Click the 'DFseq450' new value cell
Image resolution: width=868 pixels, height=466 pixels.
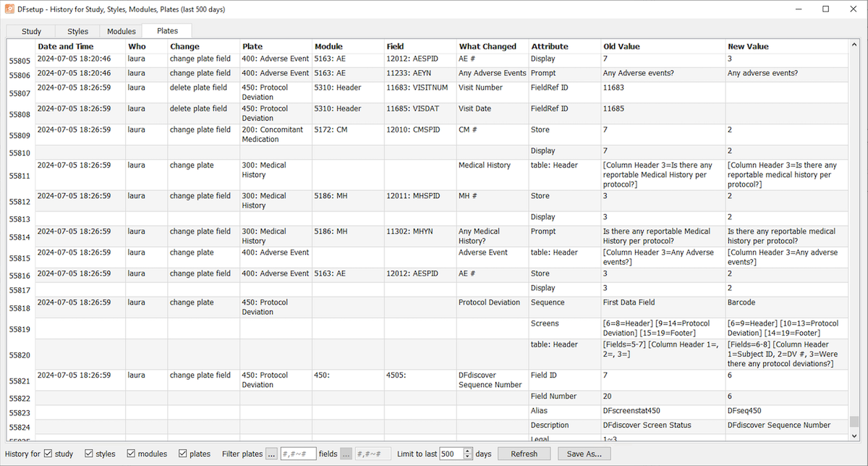(x=787, y=412)
